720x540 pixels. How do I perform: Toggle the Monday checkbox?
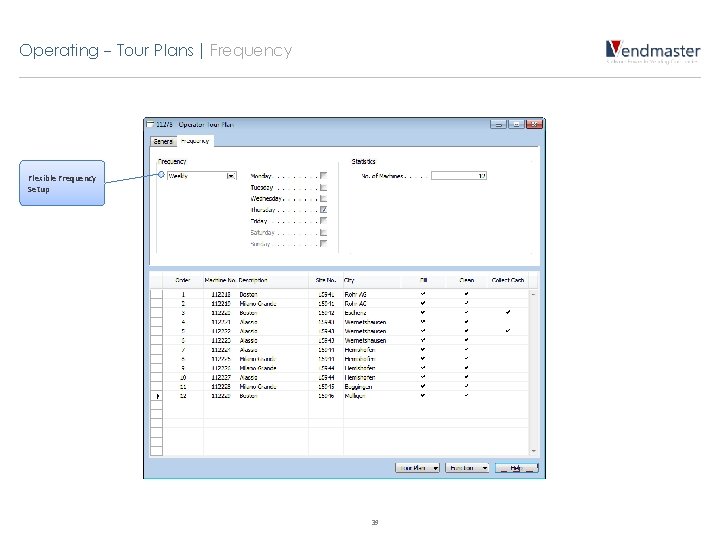coord(323,175)
